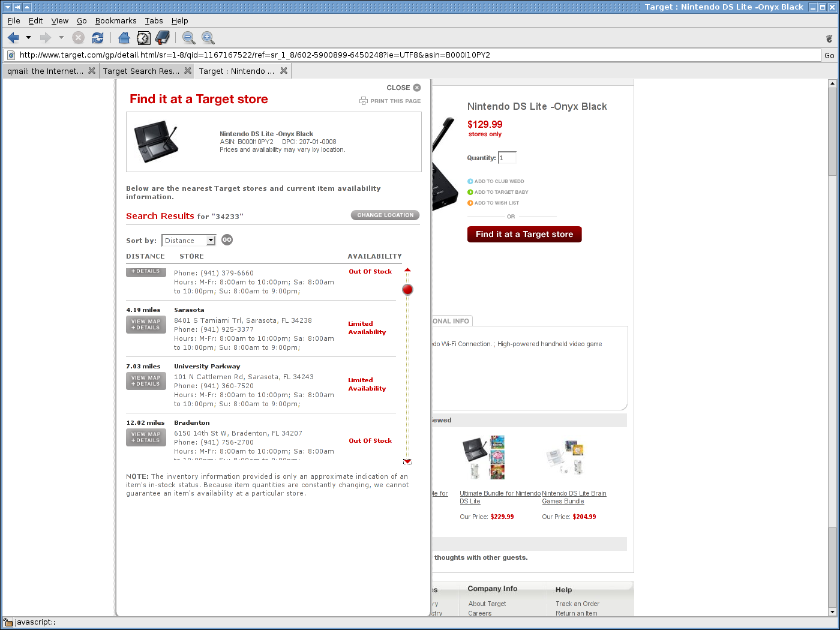The width and height of the screenshot is (840, 630).
Task: Click the browser throbber icon at toolbar right
Action: coord(829,38)
